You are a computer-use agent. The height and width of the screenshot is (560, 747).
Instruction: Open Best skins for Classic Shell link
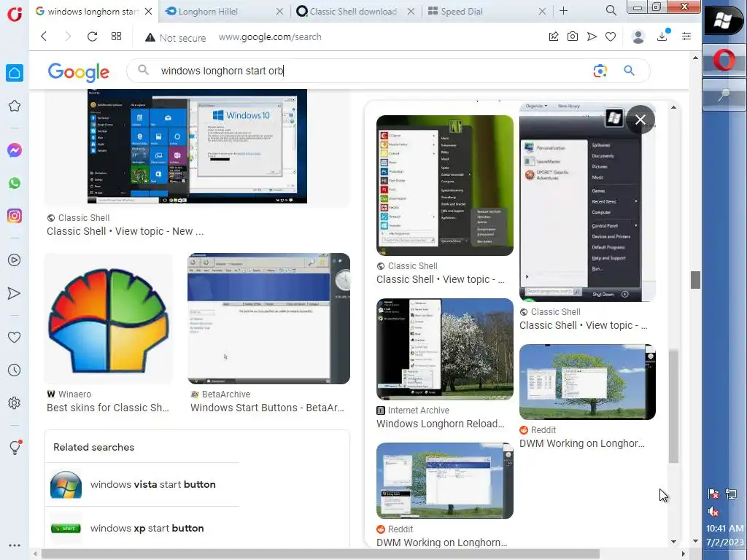(108, 408)
